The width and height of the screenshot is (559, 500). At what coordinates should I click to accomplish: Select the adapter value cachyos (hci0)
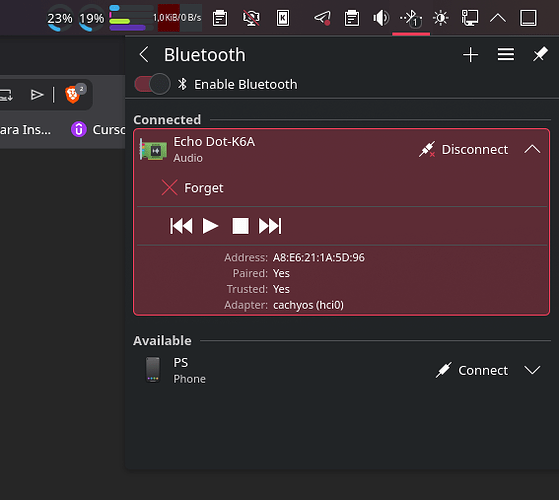pos(308,305)
